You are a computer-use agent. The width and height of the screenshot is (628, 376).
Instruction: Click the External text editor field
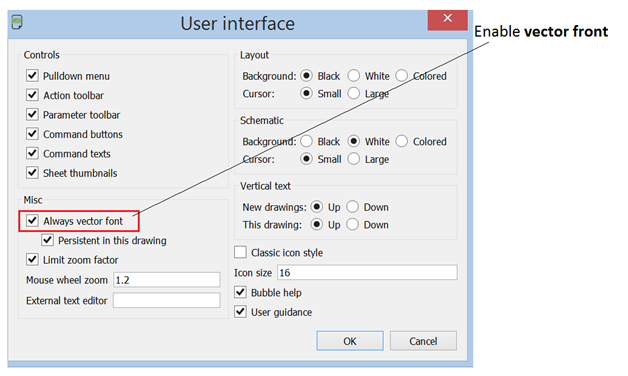(x=167, y=300)
